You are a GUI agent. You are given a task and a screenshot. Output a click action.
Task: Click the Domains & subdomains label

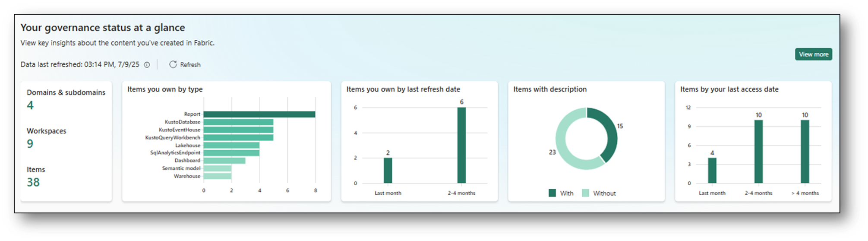pyautogui.click(x=66, y=92)
